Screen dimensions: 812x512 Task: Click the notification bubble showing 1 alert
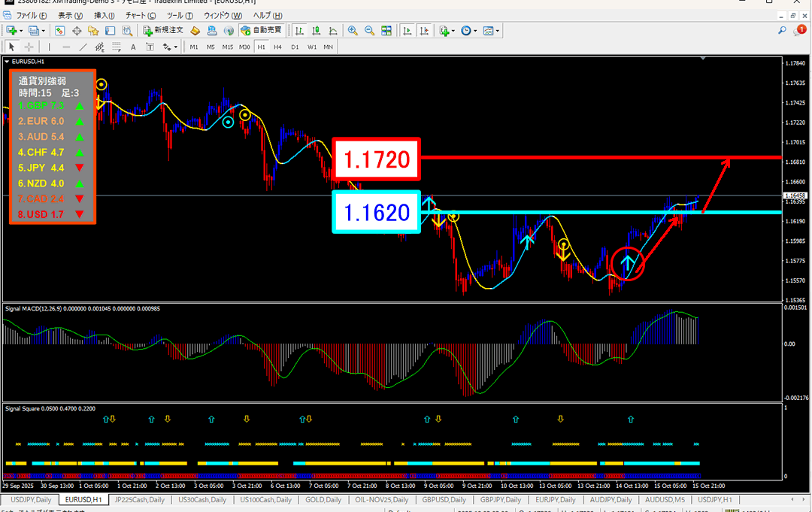pos(798,30)
